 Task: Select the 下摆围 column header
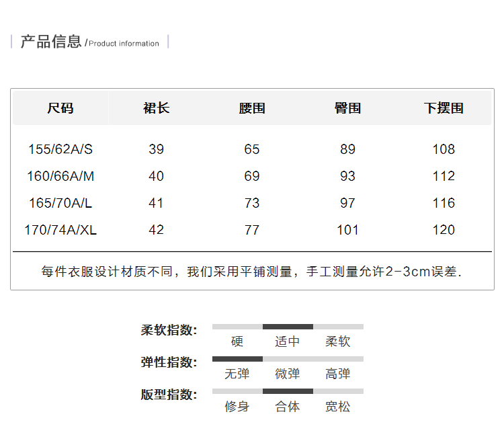tap(444, 108)
